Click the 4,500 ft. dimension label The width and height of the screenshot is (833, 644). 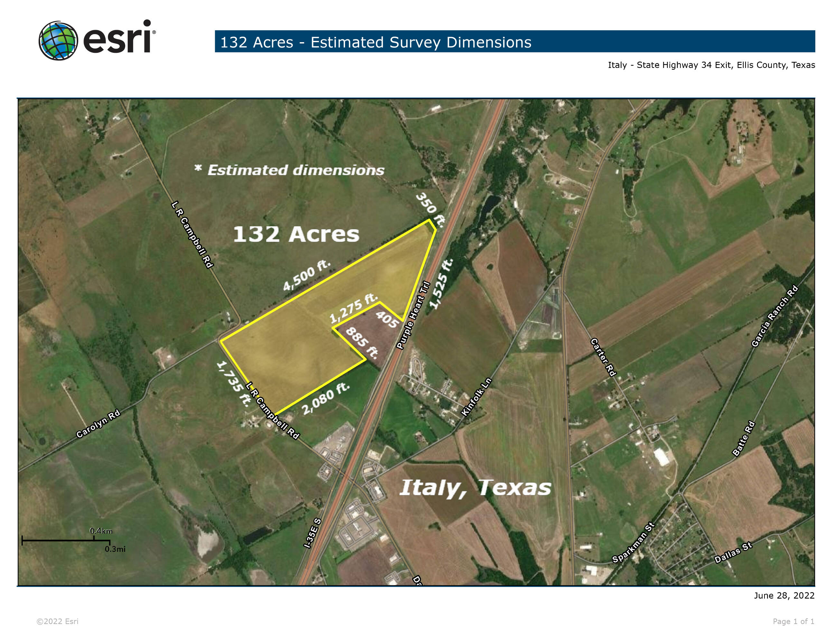pos(306,275)
